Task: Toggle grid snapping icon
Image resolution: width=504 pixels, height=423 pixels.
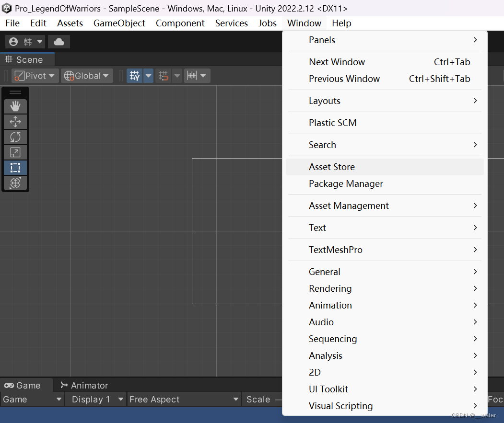Action: (164, 76)
